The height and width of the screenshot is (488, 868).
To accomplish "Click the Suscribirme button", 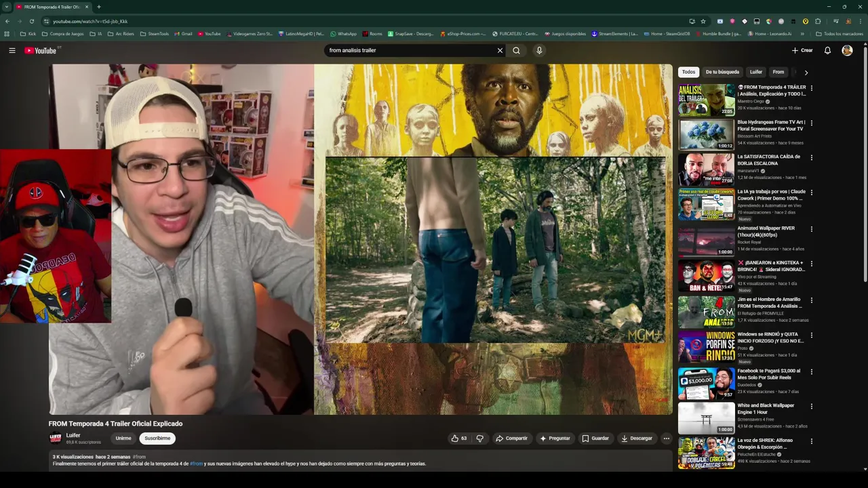I will pos(157,439).
